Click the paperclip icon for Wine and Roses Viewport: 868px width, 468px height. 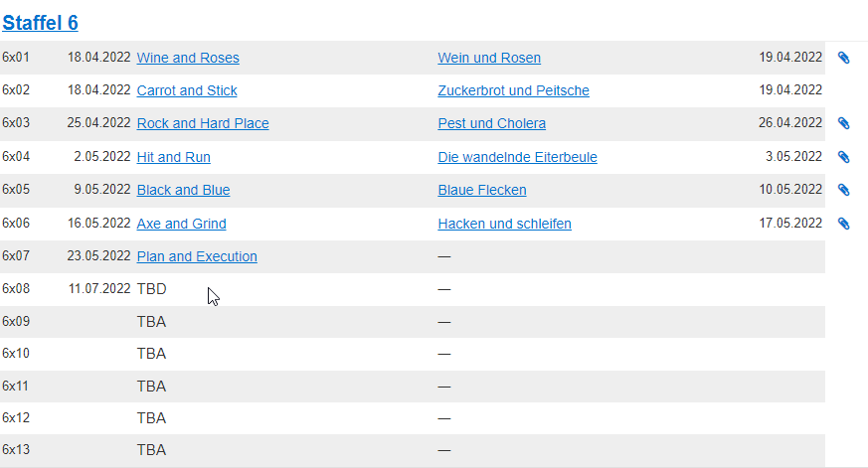844,58
